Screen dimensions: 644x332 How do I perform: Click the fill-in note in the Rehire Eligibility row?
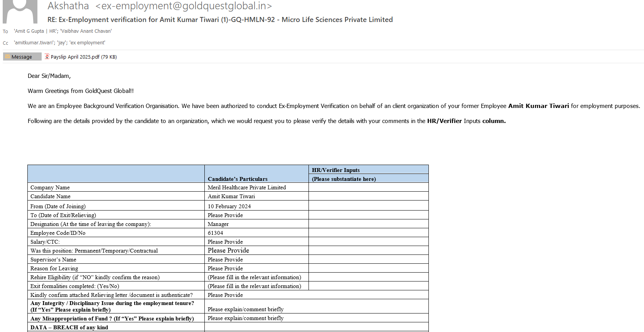click(x=255, y=277)
